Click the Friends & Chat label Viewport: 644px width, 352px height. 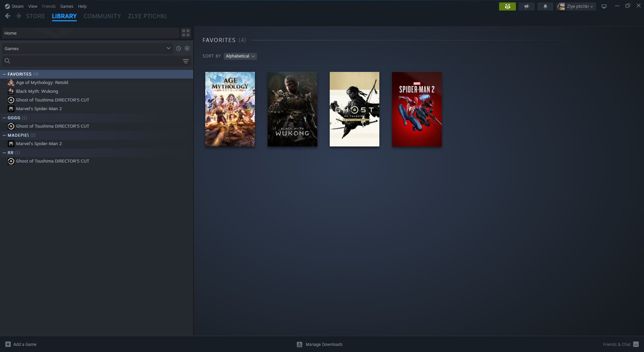click(616, 344)
